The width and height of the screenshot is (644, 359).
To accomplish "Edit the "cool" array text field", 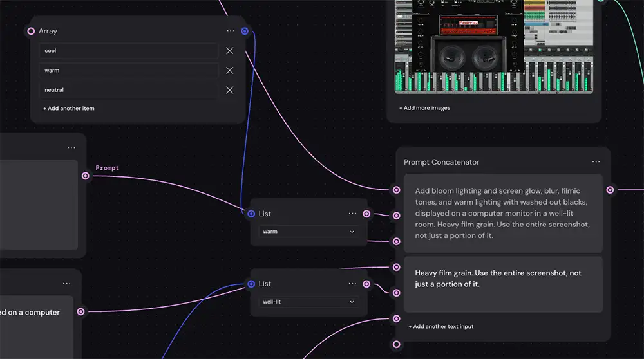I will point(128,51).
